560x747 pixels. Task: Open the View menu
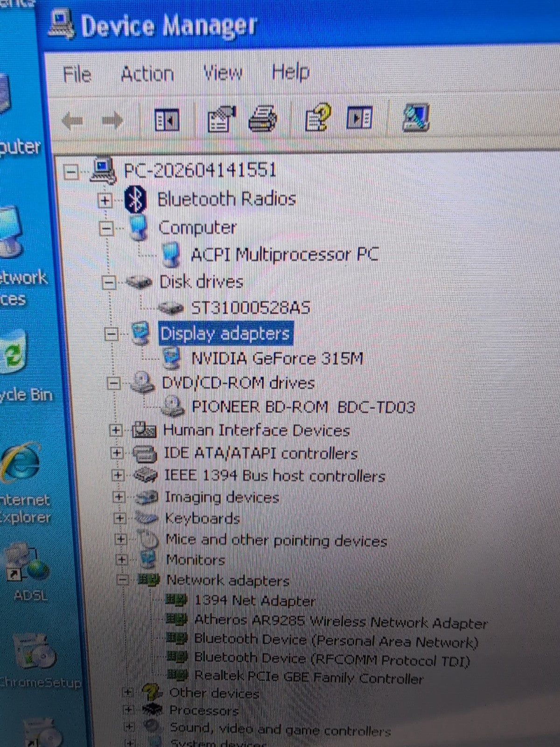[223, 73]
